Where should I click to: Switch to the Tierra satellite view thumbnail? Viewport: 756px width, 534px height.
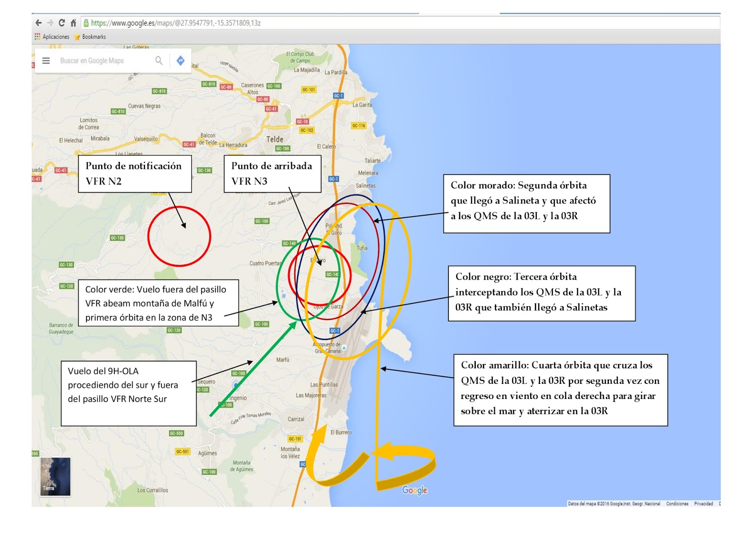coord(55,476)
